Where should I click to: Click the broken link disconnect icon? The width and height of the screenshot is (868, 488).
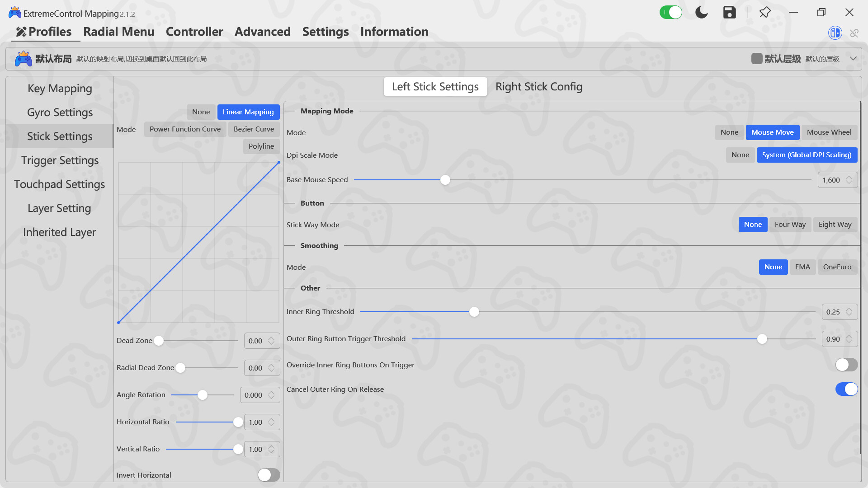(854, 33)
